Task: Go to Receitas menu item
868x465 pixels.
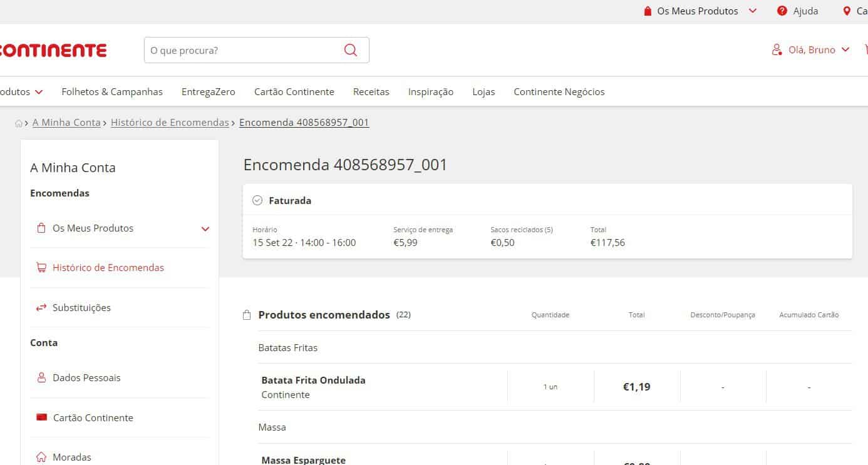Action: (x=371, y=92)
